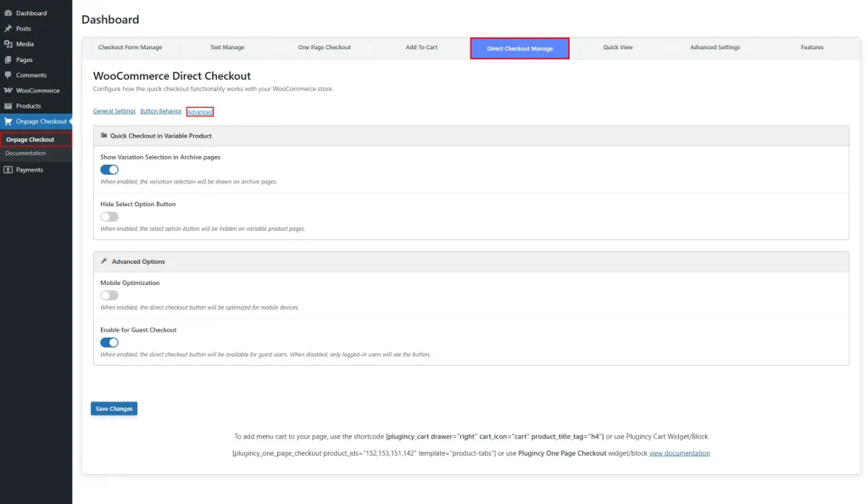Click the pluginy_one_page_checkout shortcode text
This screenshot has height=504, width=868.
pos(364,453)
